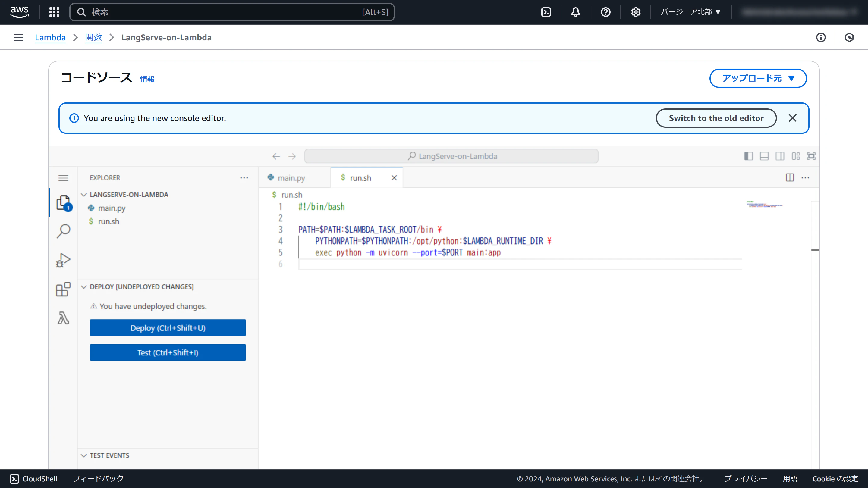Open the Run and Debug view
The height and width of the screenshot is (488, 868).
(x=63, y=260)
